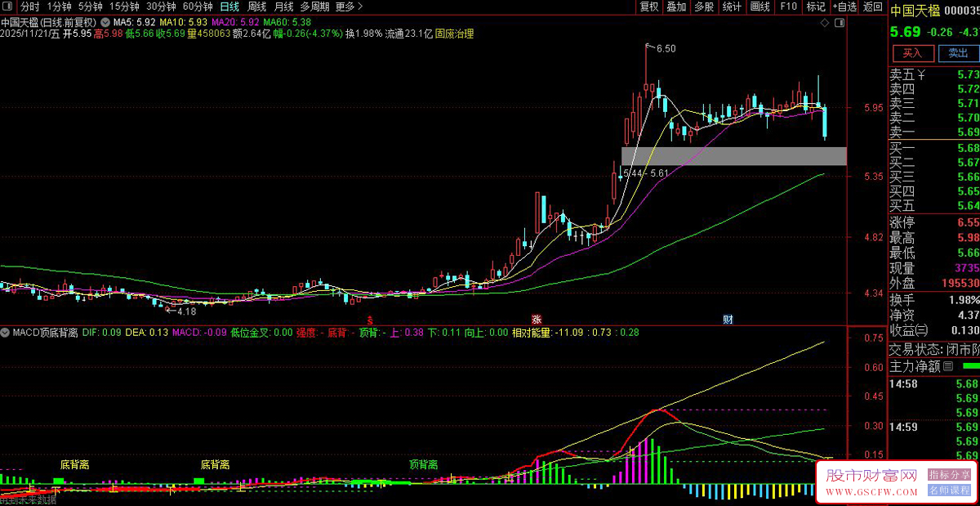980x506 pixels.
Task: Select the MA20: 5.92 indicator label
Action: [x=235, y=22]
